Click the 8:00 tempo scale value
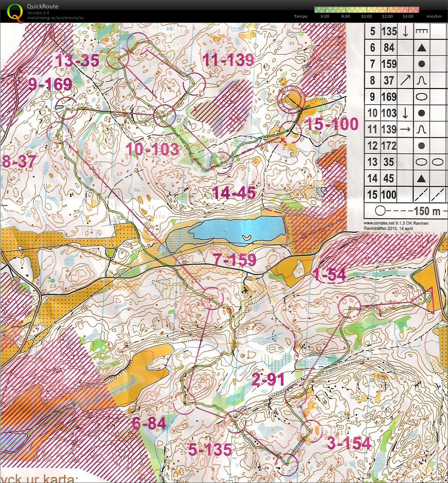The width and height of the screenshot is (448, 483). [346, 16]
